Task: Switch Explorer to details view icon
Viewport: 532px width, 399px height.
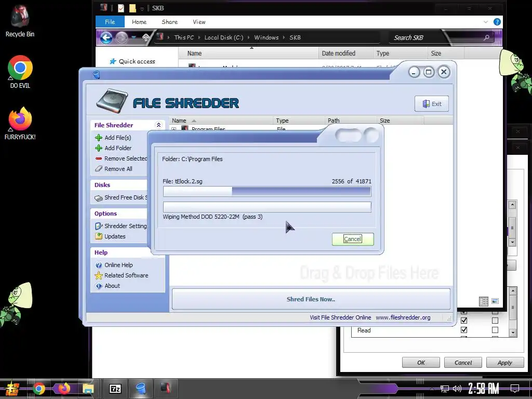Action: click(x=484, y=301)
